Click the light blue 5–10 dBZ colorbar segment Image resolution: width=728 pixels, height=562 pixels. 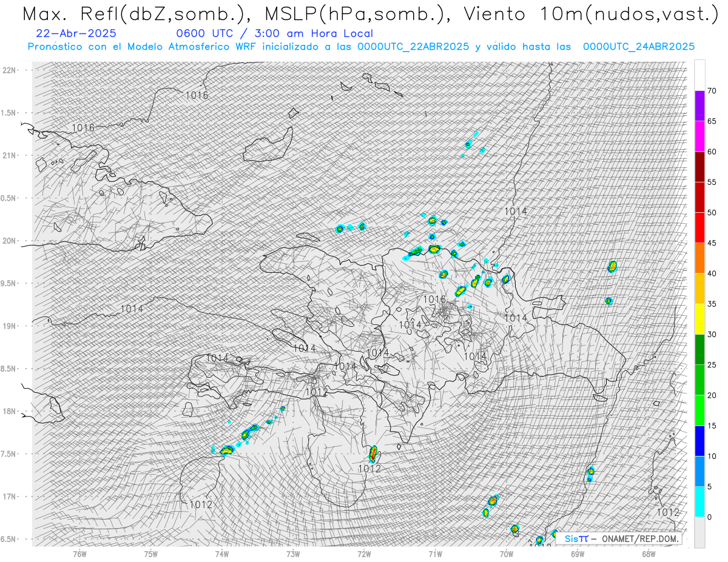[699, 471]
